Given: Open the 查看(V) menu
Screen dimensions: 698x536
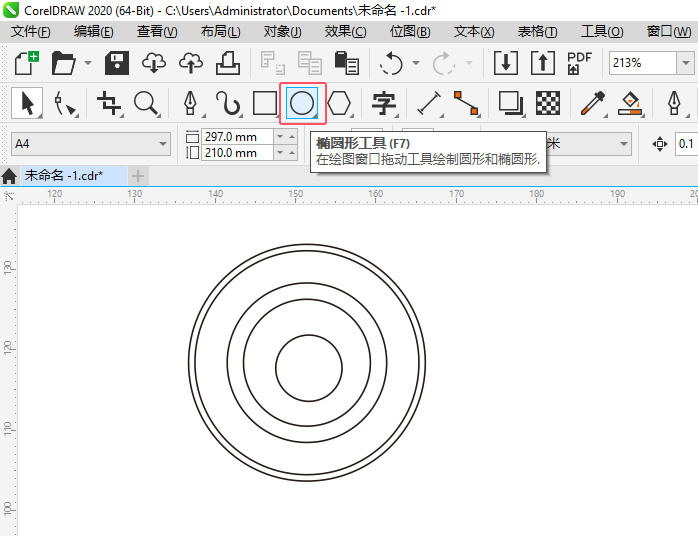Looking at the screenshot, I should [157, 32].
